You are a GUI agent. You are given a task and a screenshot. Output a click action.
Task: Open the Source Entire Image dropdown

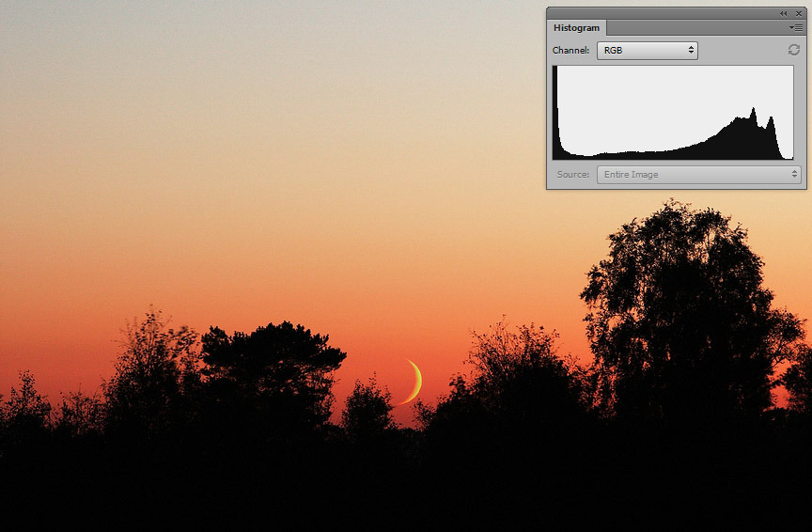click(699, 175)
